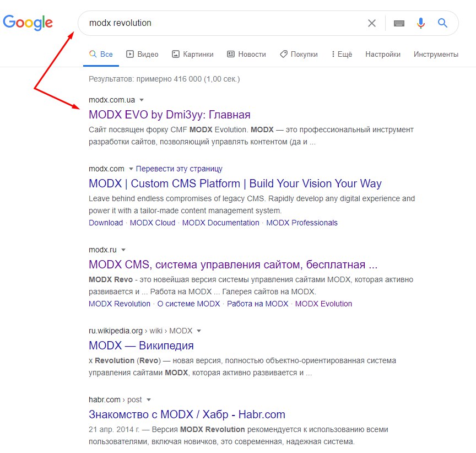Open MODX CMS, система управления сайтом result
The width and height of the screenshot is (476, 453).
coord(233,265)
